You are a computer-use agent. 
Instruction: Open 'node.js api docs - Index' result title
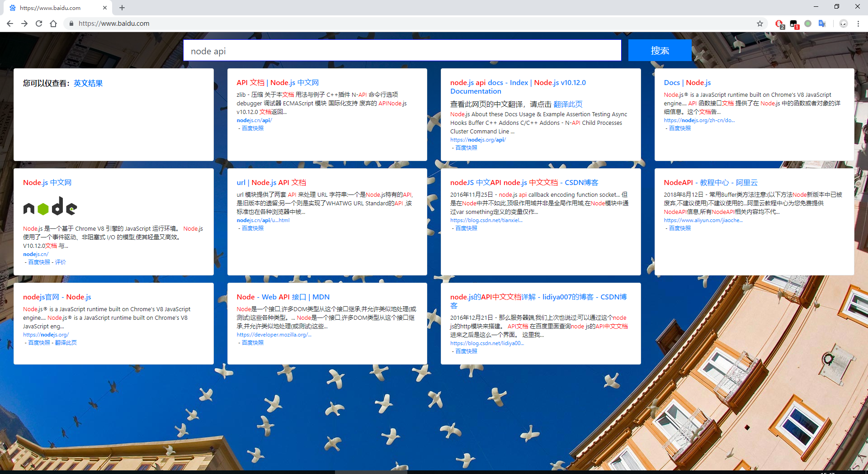(518, 87)
